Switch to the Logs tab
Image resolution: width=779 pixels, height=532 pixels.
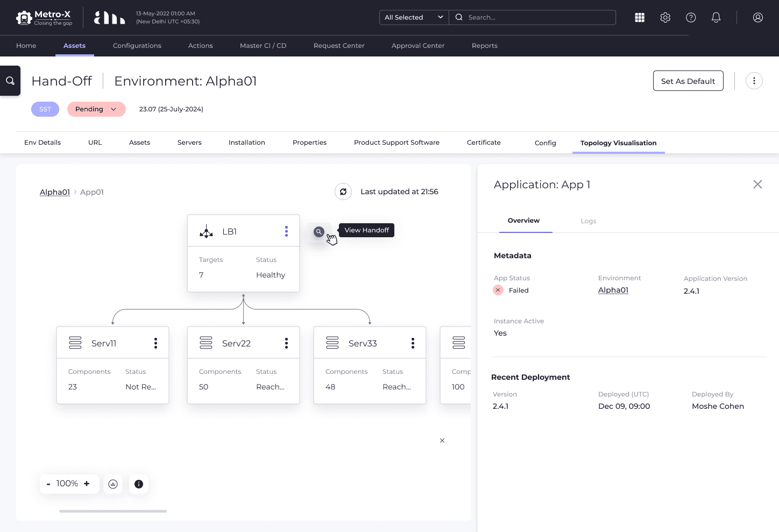pyautogui.click(x=589, y=221)
